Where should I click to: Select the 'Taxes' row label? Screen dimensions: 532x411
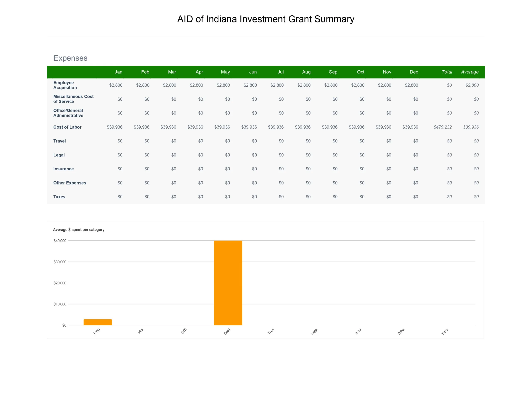(59, 197)
